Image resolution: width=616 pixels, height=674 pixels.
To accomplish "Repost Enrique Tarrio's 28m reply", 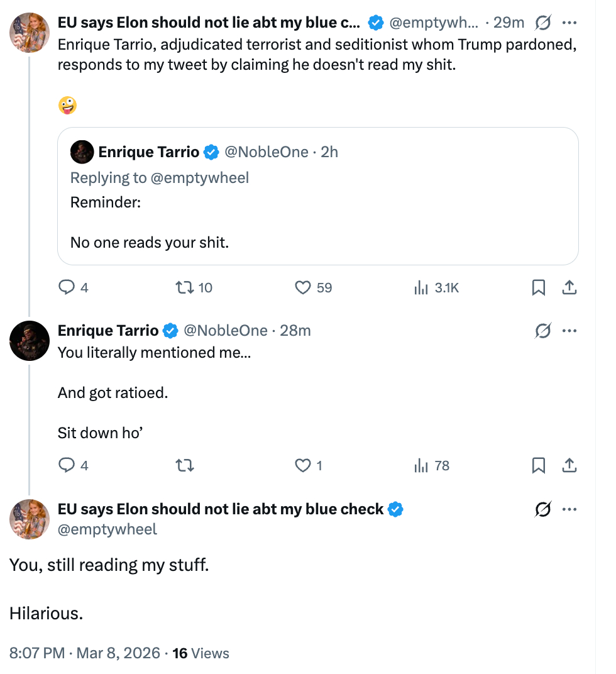I will click(184, 466).
